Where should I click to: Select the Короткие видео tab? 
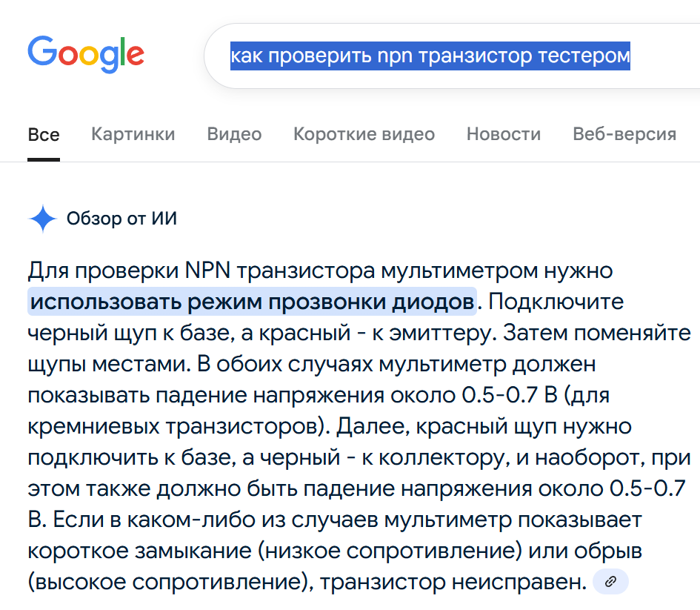[x=364, y=134]
